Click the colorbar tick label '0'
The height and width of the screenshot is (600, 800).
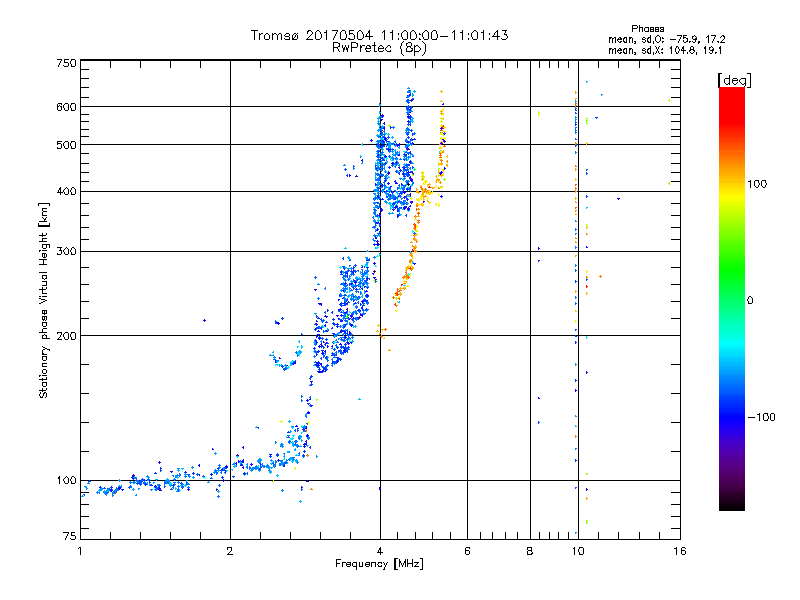click(x=750, y=301)
